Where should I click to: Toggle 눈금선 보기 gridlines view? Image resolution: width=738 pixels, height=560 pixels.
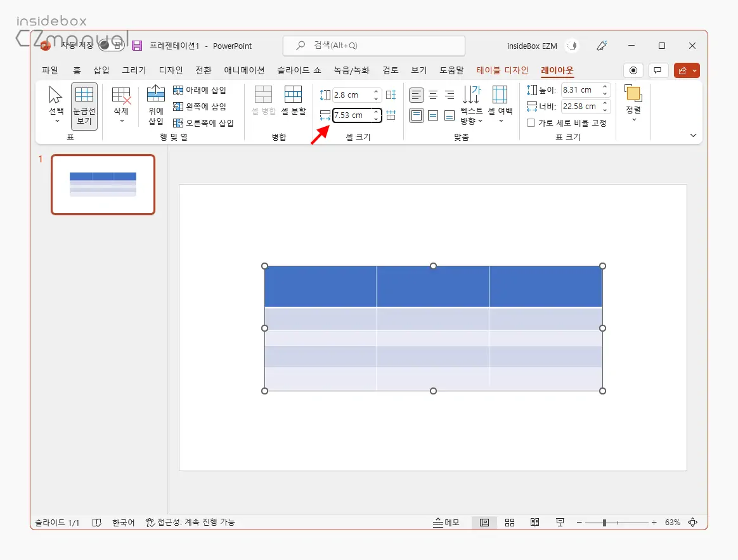84,105
